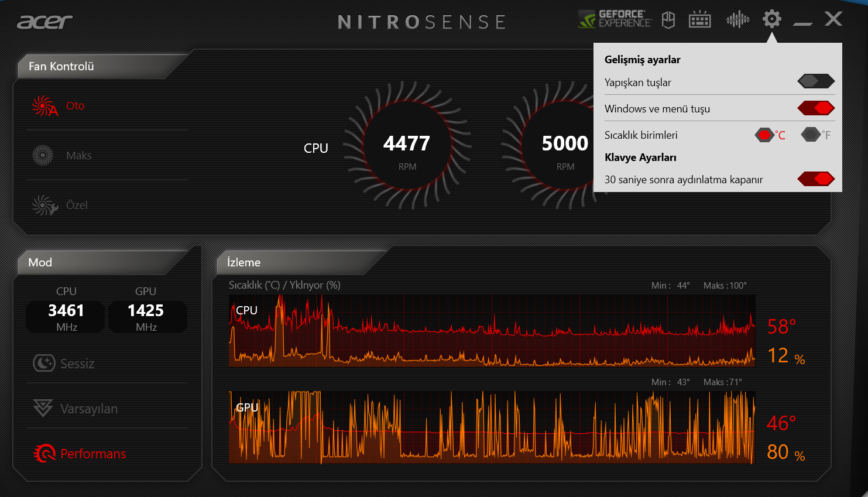Click the 'Maks :71°' GPU label

[x=723, y=382]
